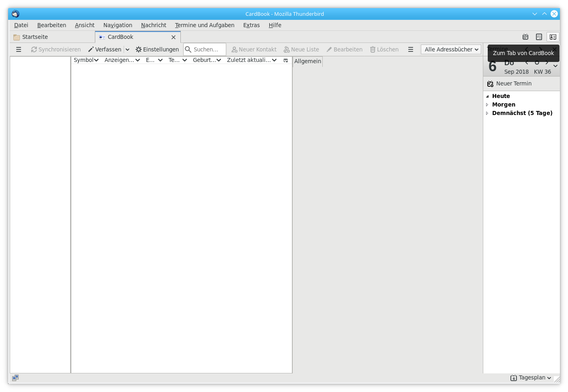The width and height of the screenshot is (568, 392).
Task: Click the status bar network icon
Action: pyautogui.click(x=15, y=378)
